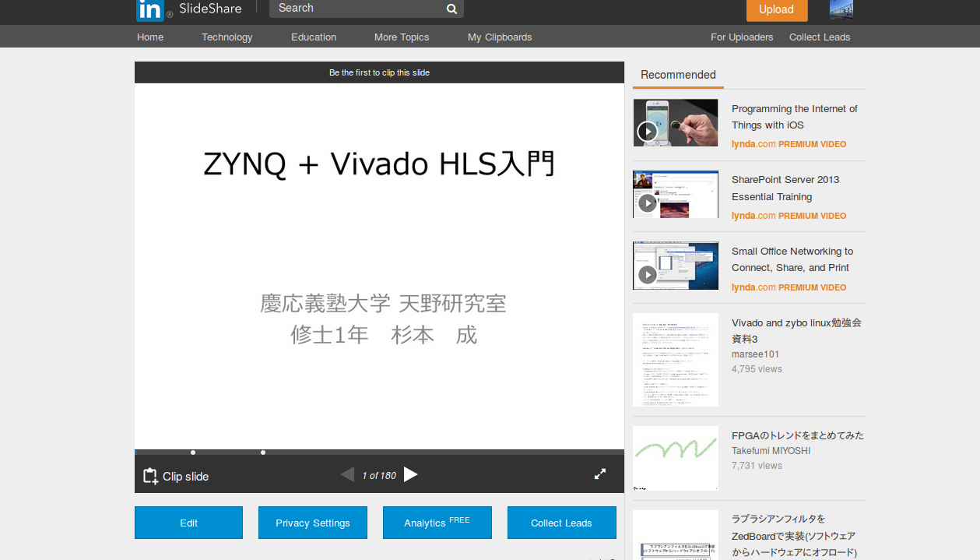Click the slide progress bar
The image size is (980, 560).
coord(379,453)
